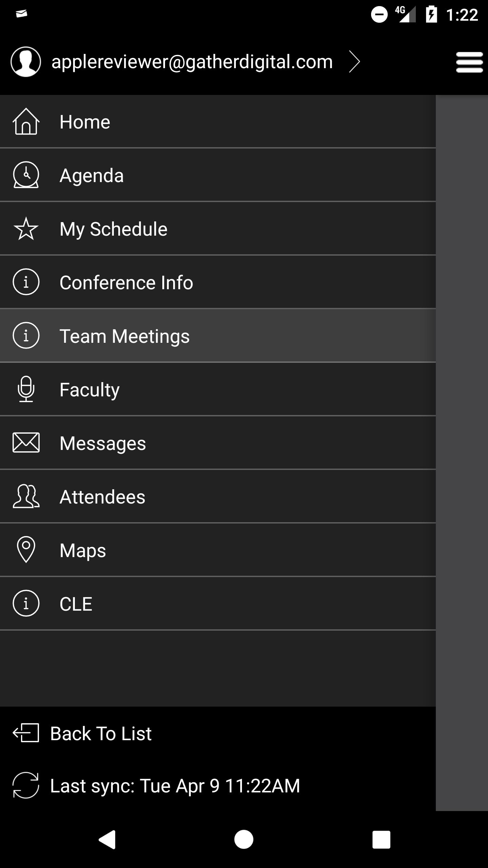Viewport: 488px width, 868px height.
Task: Tap the envelope icon beside Messages
Action: (26, 443)
